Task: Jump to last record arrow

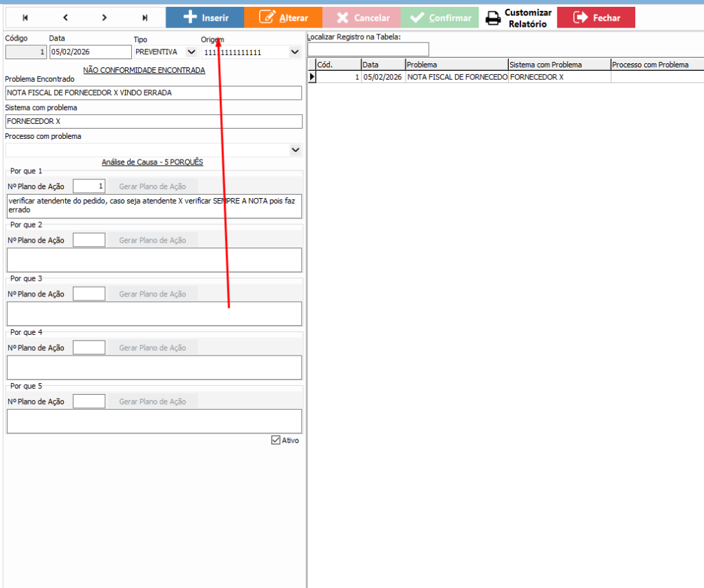Action: pos(144,18)
